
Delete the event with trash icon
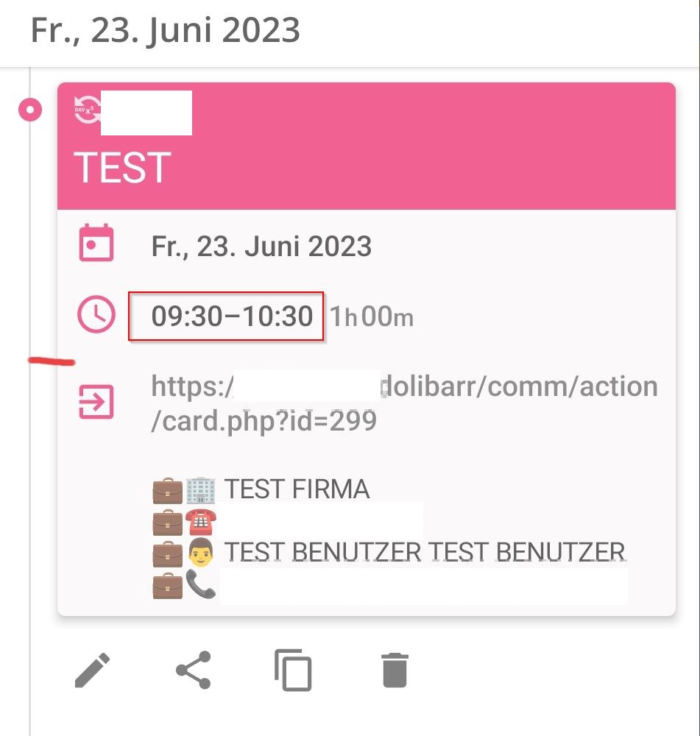395,670
